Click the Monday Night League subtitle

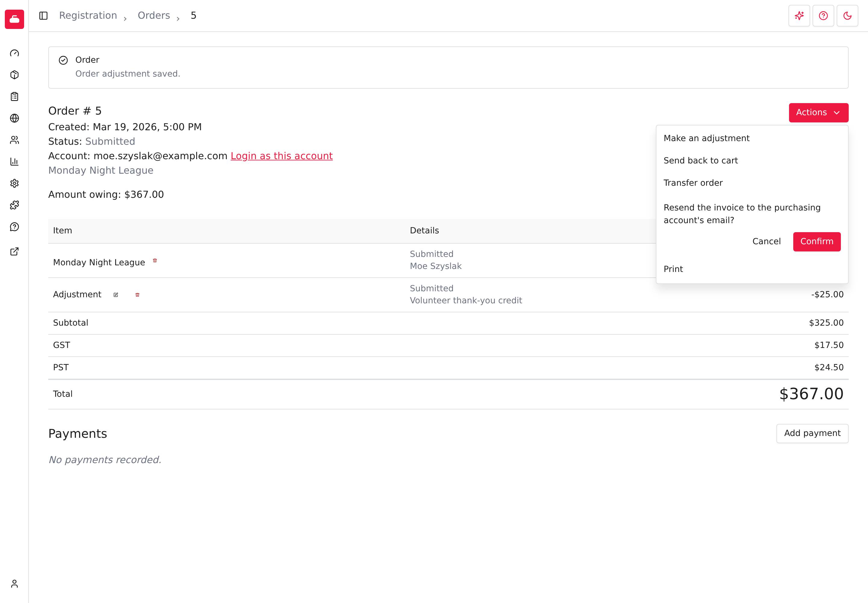point(101,170)
